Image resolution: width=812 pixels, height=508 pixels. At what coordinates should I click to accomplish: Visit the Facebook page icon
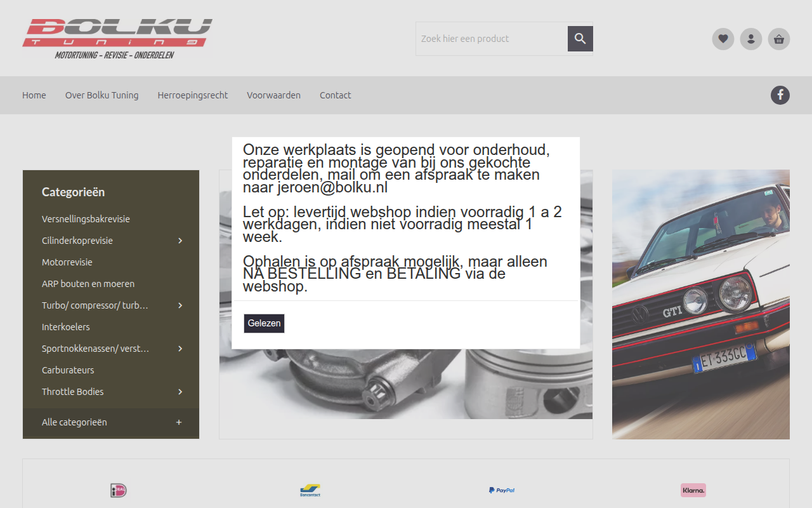(x=780, y=95)
